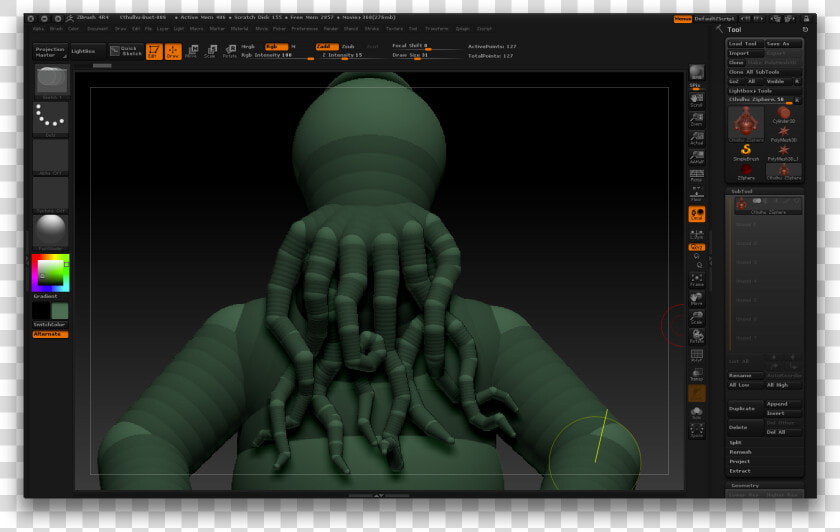Select the Move transform icon in top toolbar
Screen dimensions: 840x532
pyautogui.click(x=191, y=51)
